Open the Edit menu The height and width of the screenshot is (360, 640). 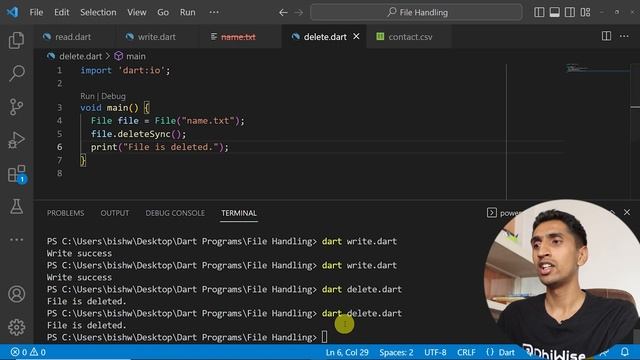click(x=62, y=12)
